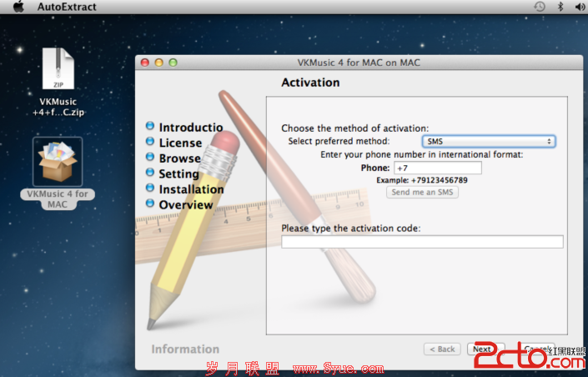Click the Next button
588x377 pixels.
(482, 349)
